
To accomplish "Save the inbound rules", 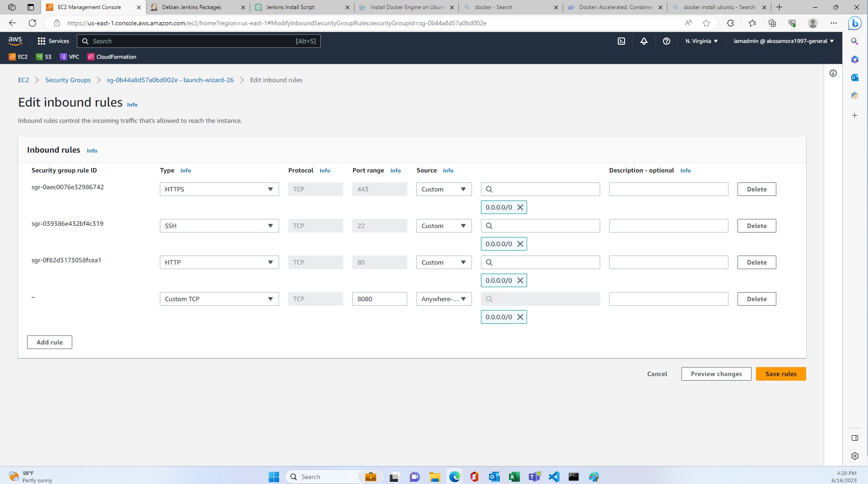I will point(780,374).
